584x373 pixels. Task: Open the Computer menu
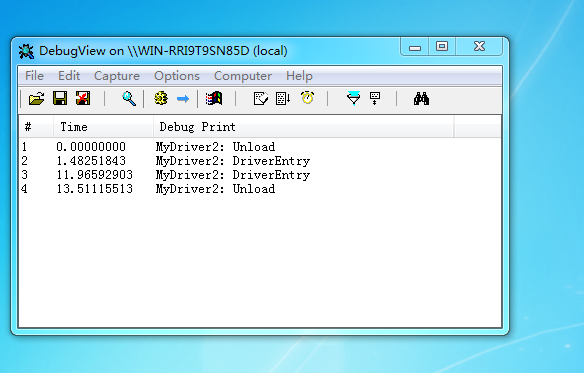243,76
